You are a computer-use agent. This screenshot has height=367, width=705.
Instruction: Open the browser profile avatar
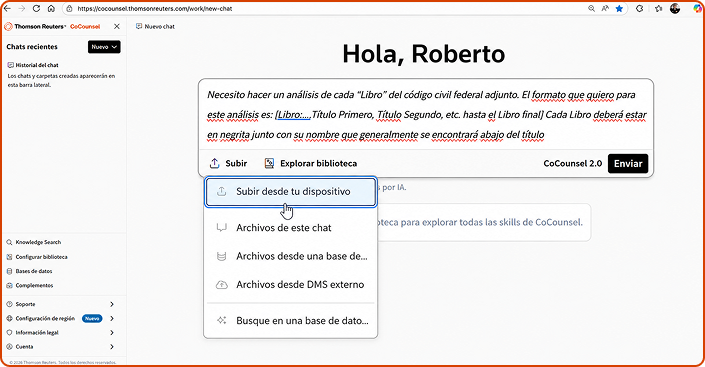click(675, 9)
